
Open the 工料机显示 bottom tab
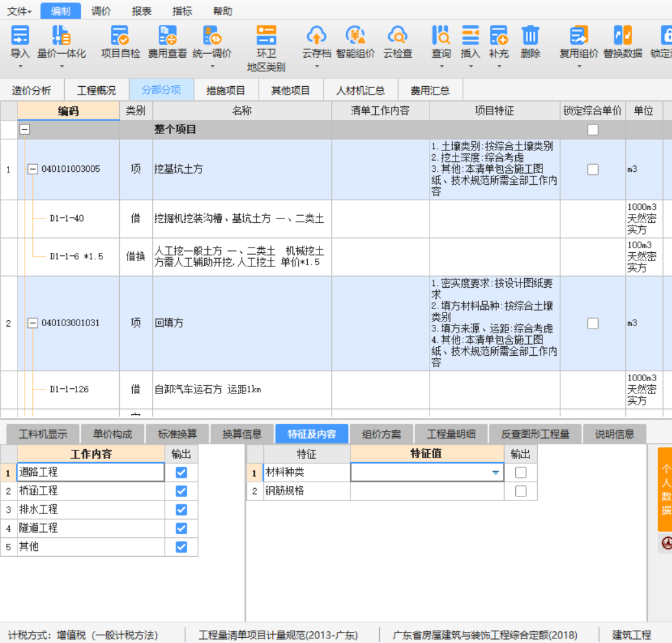coord(43,434)
